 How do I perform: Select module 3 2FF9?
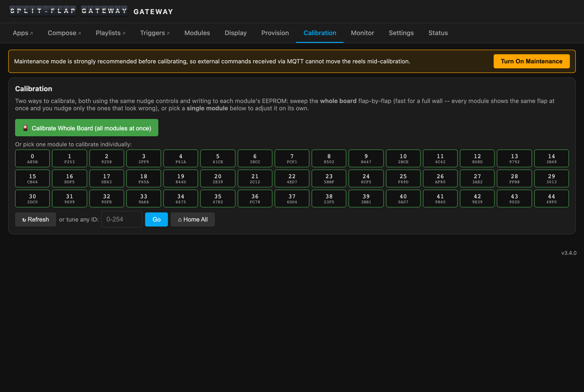coord(144,158)
